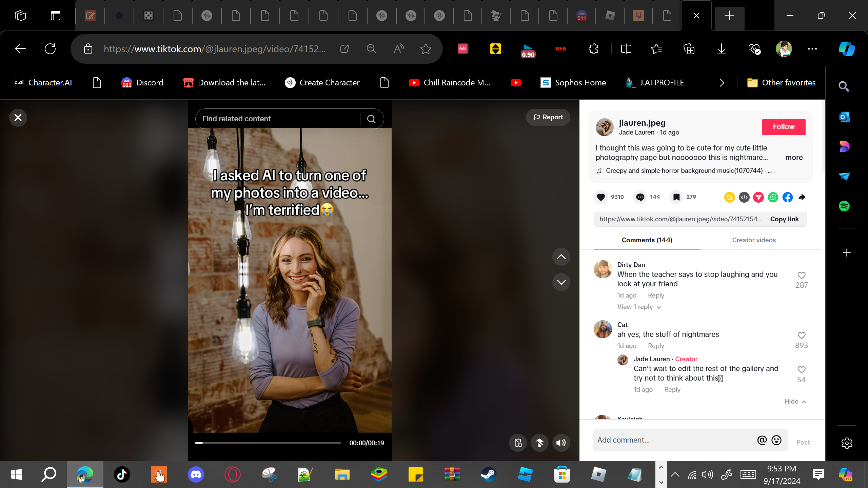Screen dimensions: 868x488
Task: Open comments via speech bubble icon
Action: point(640,197)
